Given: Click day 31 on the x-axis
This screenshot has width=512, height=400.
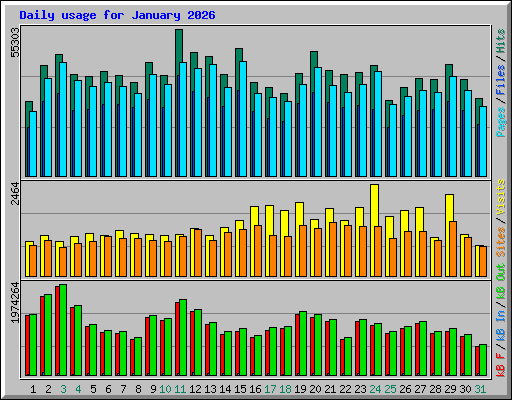Looking at the screenshot, I should point(480,389).
